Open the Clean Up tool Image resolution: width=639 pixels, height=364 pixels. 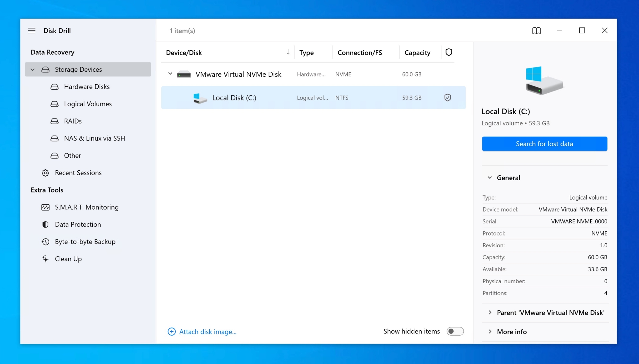(x=68, y=259)
